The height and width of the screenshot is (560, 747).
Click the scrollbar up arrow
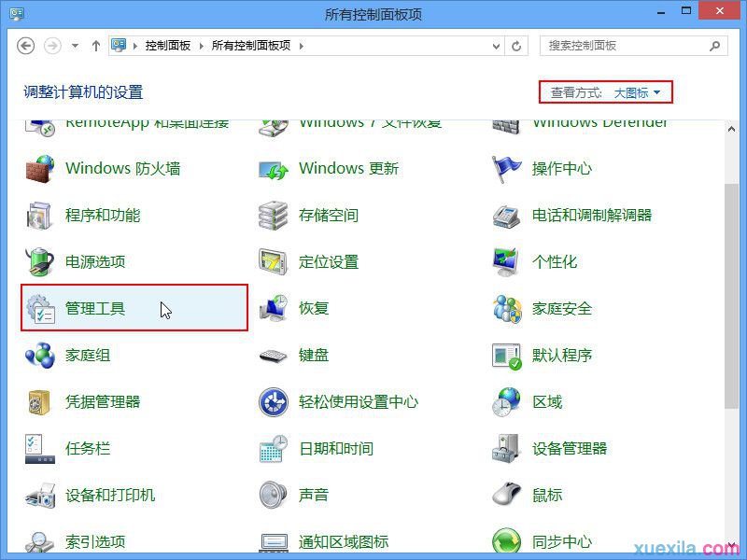[731, 129]
